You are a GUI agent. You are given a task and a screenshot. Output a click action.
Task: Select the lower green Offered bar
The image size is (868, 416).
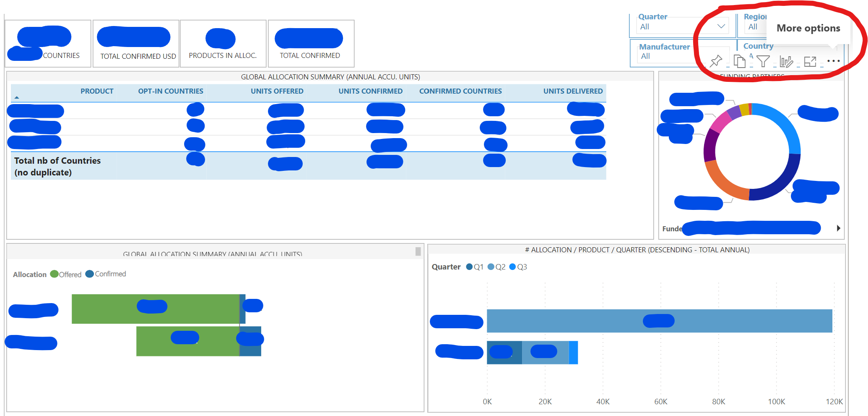(188, 341)
